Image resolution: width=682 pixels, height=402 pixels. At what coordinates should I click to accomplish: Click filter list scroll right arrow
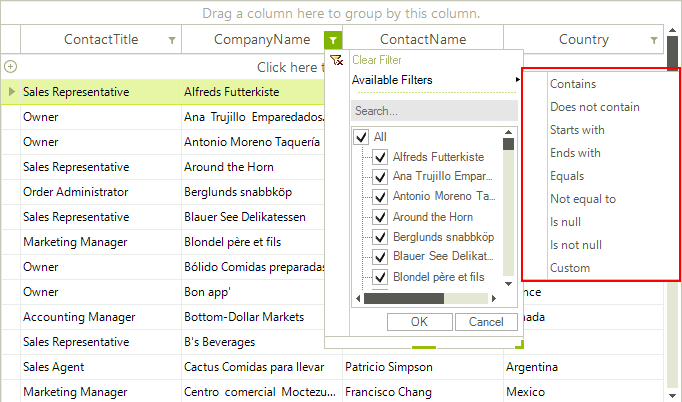coord(494,298)
